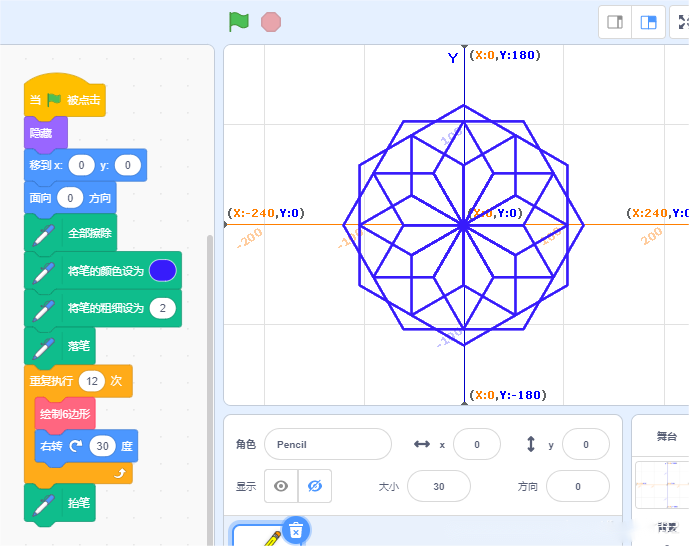
Task: Switch to small stage layout
Action: [x=615, y=22]
